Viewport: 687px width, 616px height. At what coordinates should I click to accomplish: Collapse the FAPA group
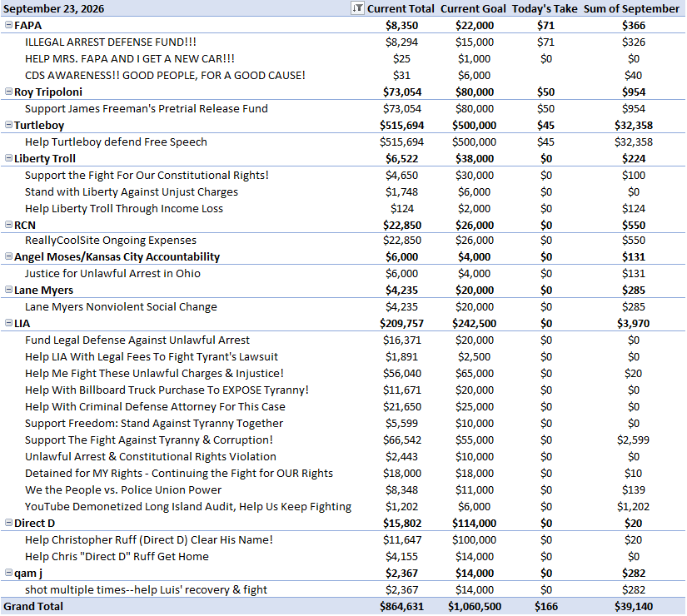(8, 25)
